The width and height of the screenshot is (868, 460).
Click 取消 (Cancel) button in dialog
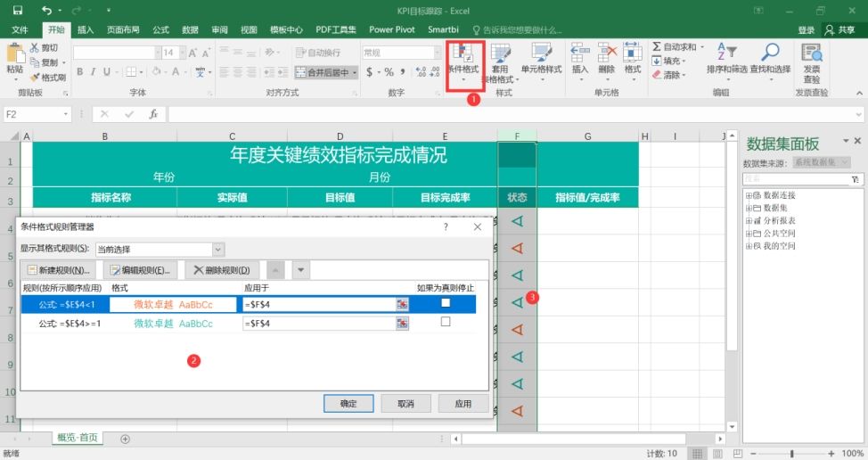pos(405,404)
